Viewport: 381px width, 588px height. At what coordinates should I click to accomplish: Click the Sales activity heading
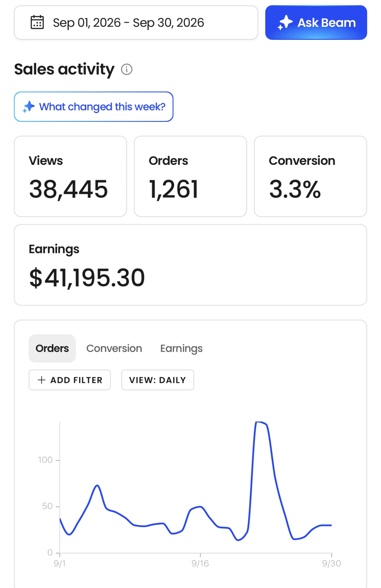click(x=64, y=69)
